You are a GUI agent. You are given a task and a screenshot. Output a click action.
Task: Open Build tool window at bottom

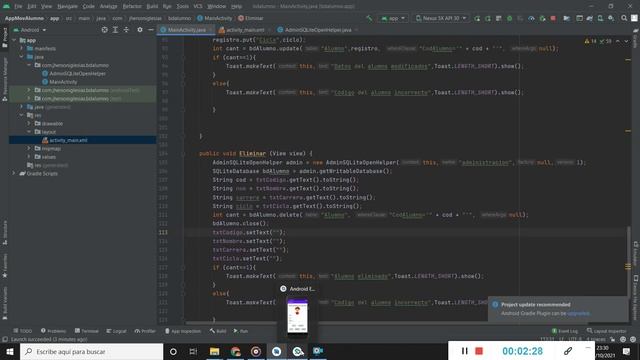coord(218,331)
